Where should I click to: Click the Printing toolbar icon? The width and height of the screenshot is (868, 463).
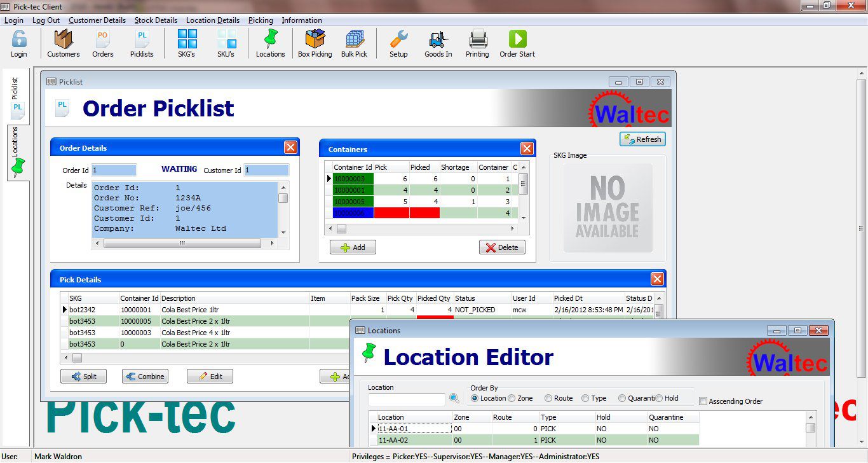click(x=477, y=43)
